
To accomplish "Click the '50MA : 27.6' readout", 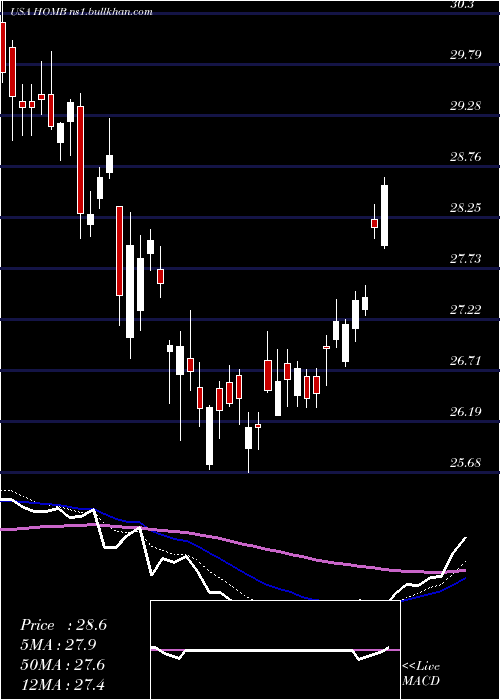I will tap(63, 664).
